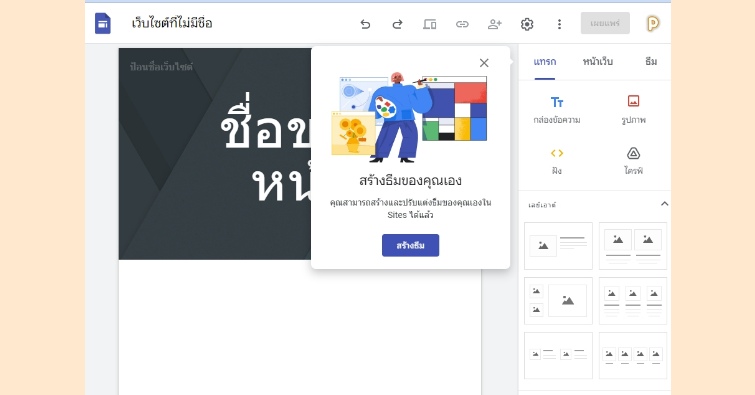
Task: Switch to the หน้าเว็บ (Pages) tab
Action: coord(598,62)
